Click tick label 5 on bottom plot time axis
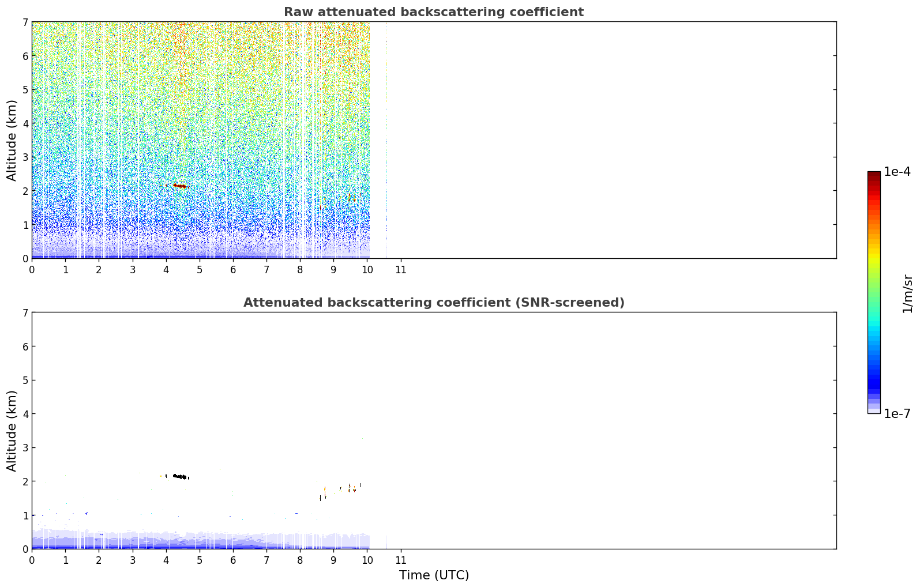 coord(200,560)
